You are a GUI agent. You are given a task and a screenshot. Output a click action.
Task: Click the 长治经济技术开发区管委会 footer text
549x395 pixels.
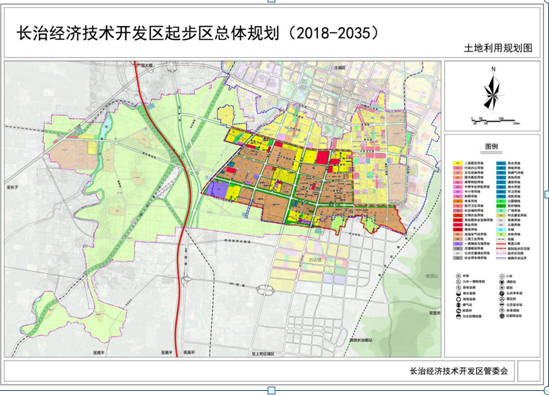(458, 371)
